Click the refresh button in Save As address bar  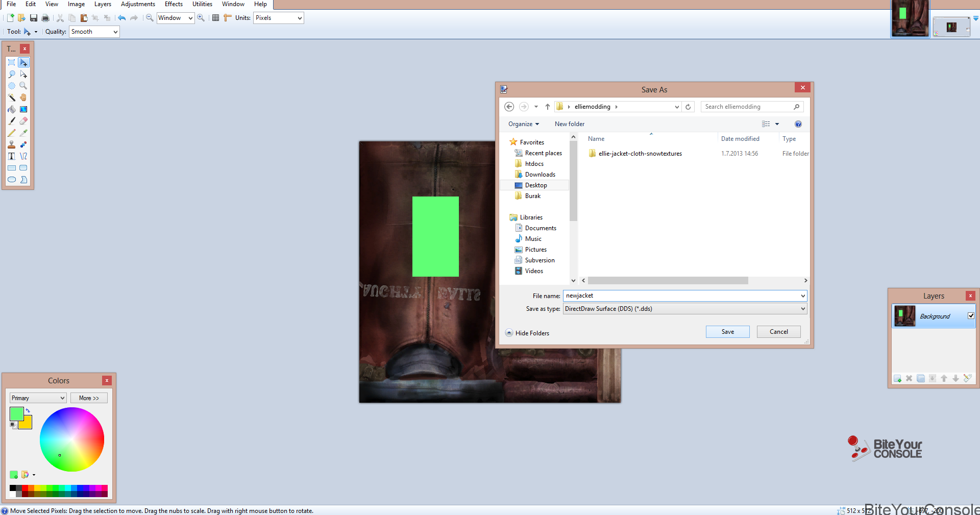(688, 107)
